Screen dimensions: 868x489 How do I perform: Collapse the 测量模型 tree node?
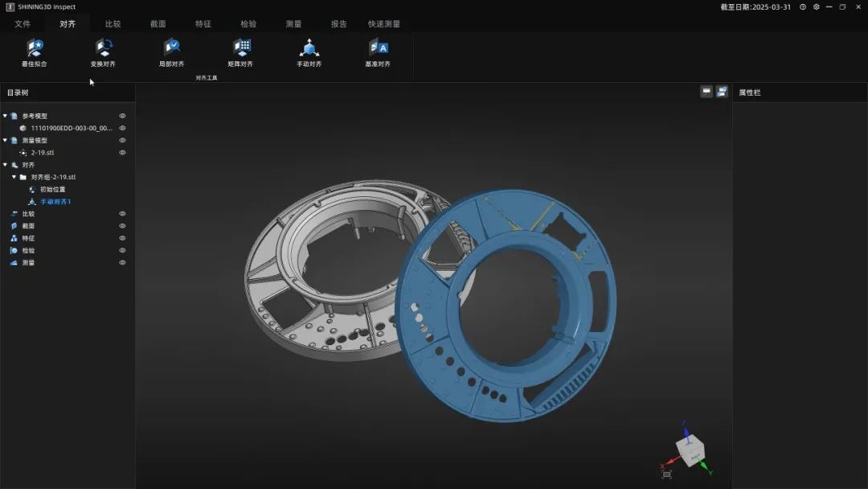click(x=5, y=140)
